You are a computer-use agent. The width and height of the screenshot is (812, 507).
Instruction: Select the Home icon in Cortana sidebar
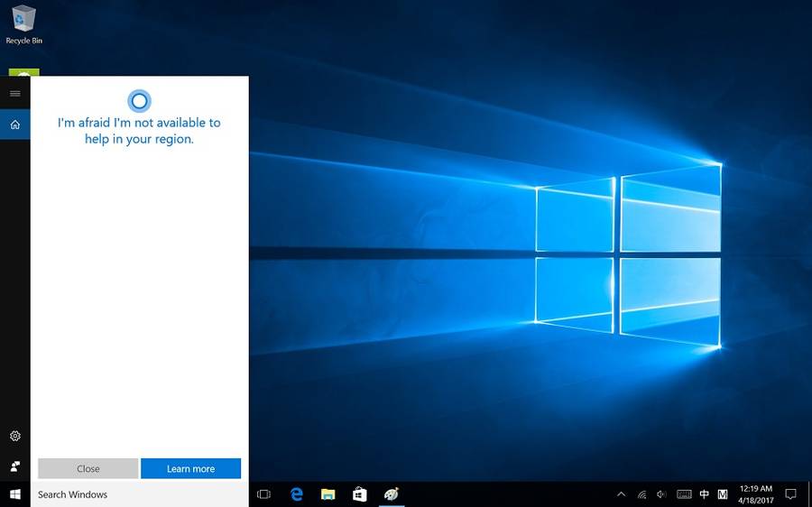[14, 124]
